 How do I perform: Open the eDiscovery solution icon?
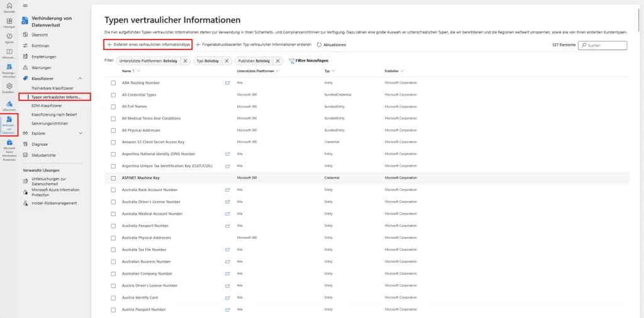pyautogui.click(x=9, y=105)
